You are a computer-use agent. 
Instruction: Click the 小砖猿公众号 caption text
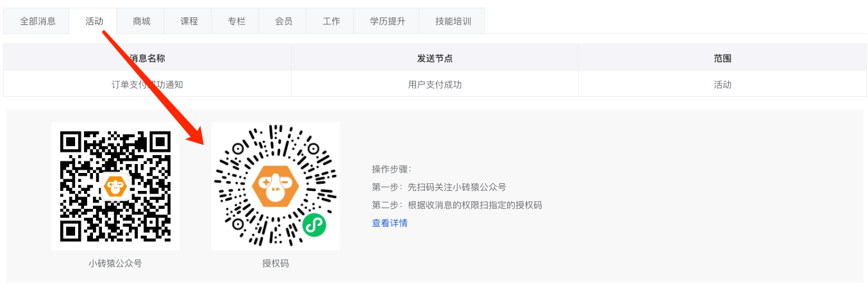point(115,263)
